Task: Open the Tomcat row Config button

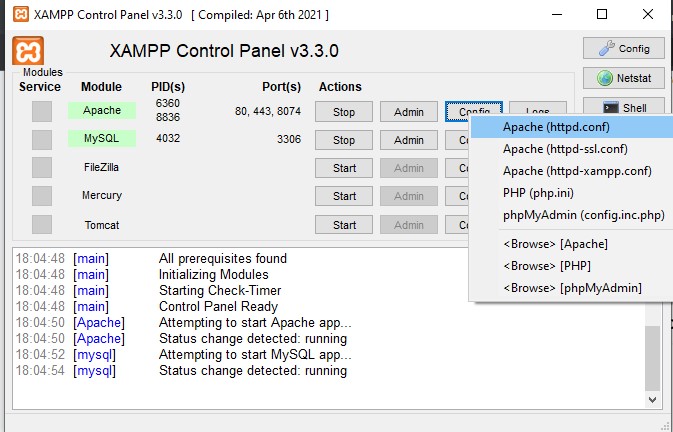Action: click(458, 225)
